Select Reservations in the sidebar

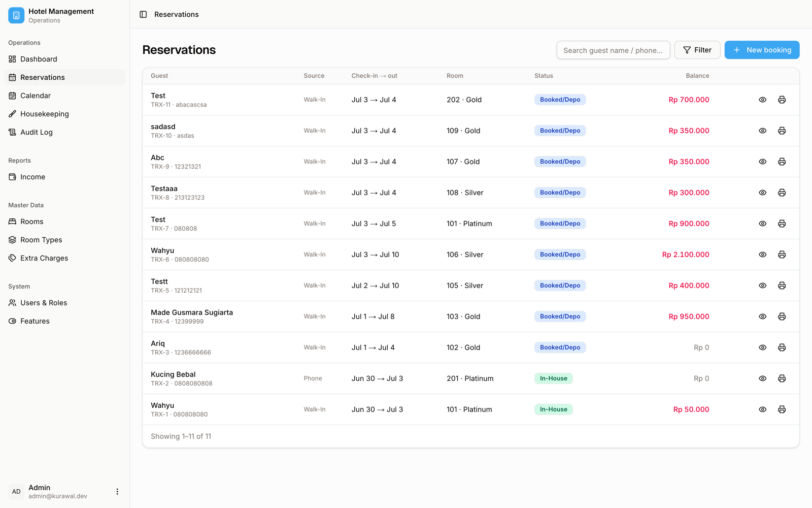point(64,77)
